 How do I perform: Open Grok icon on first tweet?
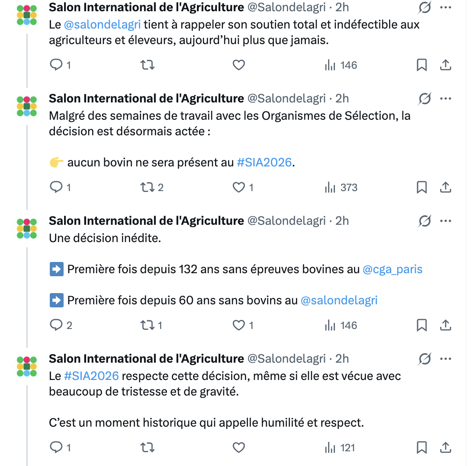[425, 7]
